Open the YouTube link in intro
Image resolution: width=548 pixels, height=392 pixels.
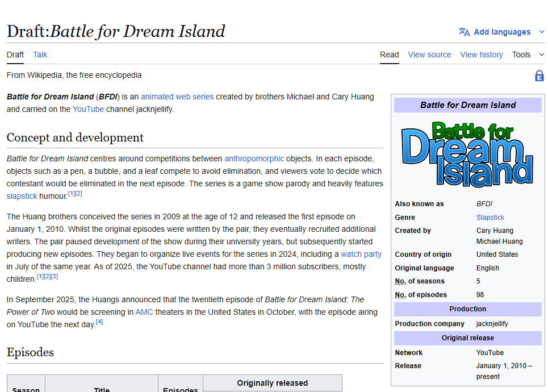[x=88, y=110]
